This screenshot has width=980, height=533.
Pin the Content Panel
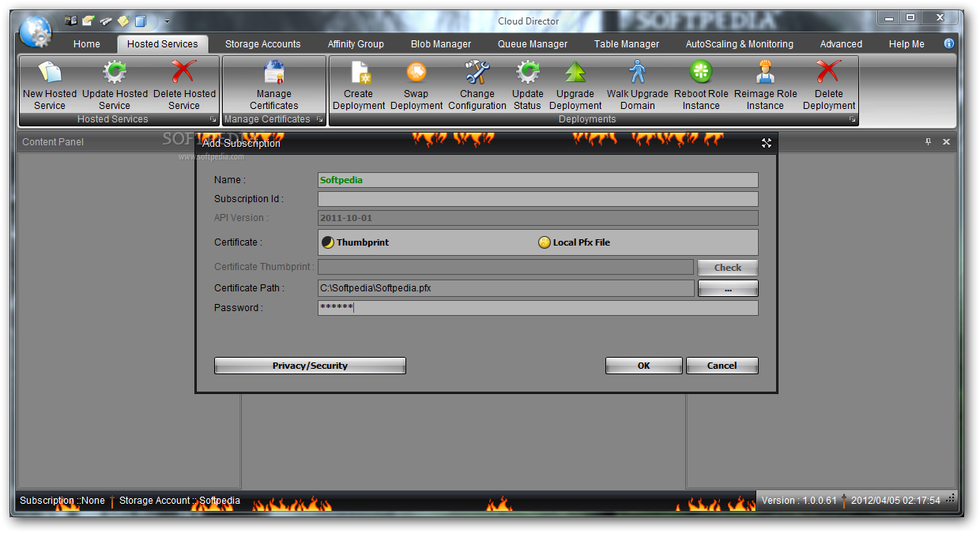click(929, 142)
